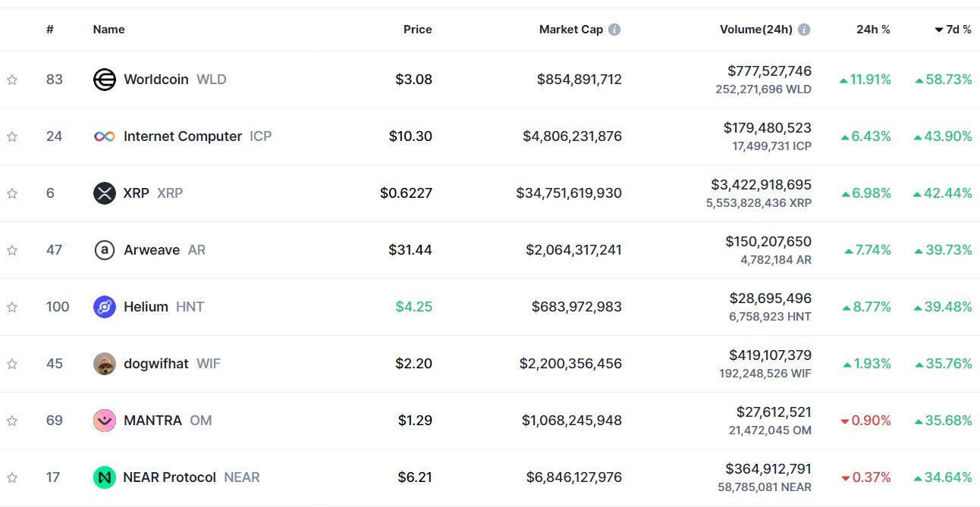Click the Helium coin logo
Viewport: 980px width, 507px height.
pyautogui.click(x=104, y=307)
